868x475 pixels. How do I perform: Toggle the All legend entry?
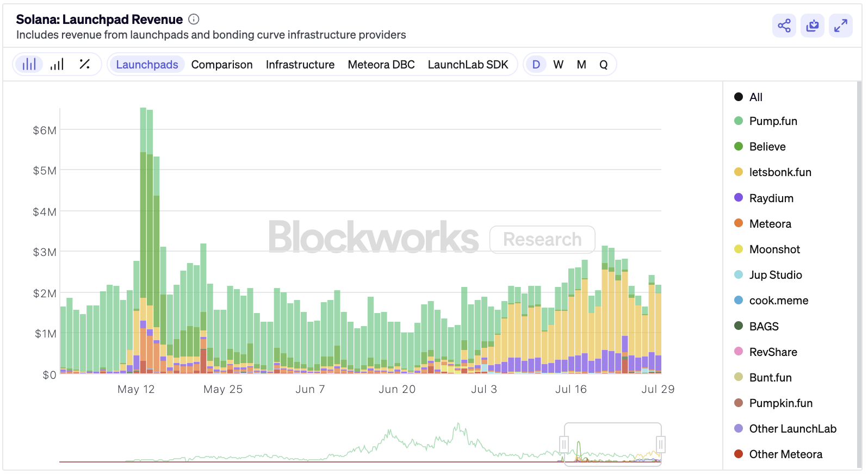[755, 97]
